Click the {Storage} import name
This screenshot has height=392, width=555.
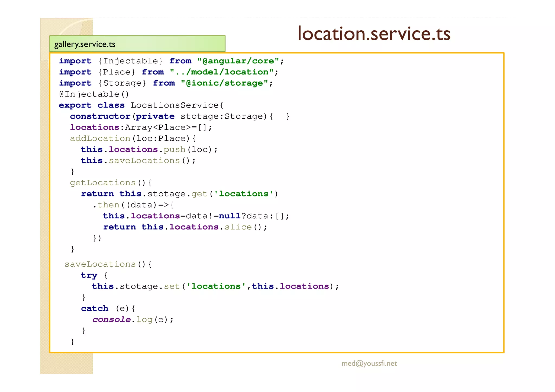122,83
